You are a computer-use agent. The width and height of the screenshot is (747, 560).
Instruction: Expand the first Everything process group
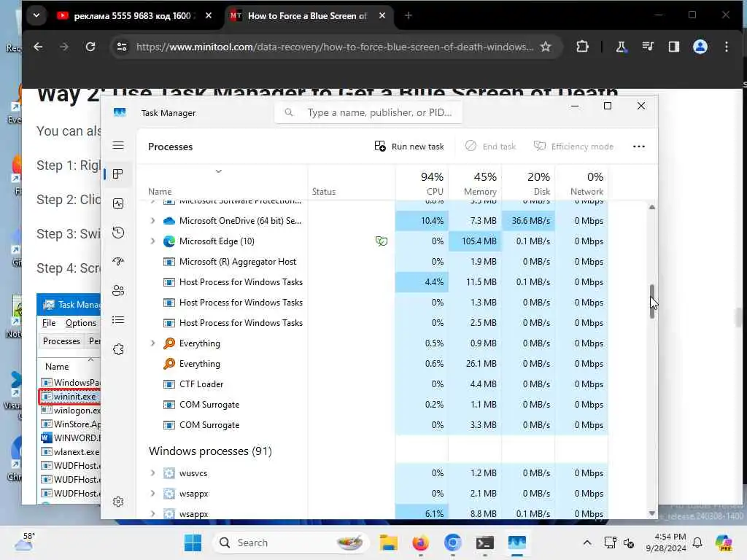coord(152,343)
